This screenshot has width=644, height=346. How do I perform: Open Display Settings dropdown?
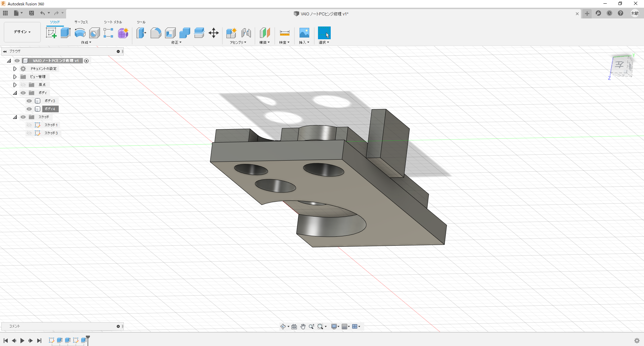(335, 327)
